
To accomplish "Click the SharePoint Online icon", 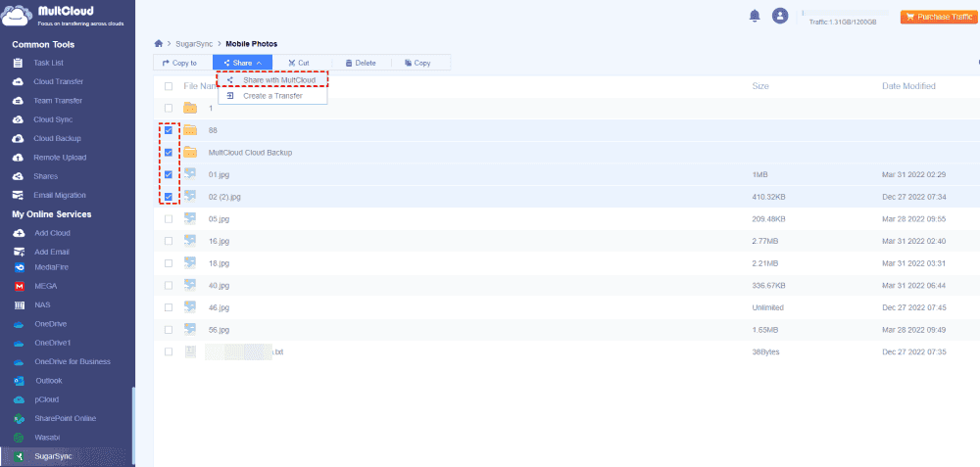I will (20, 418).
